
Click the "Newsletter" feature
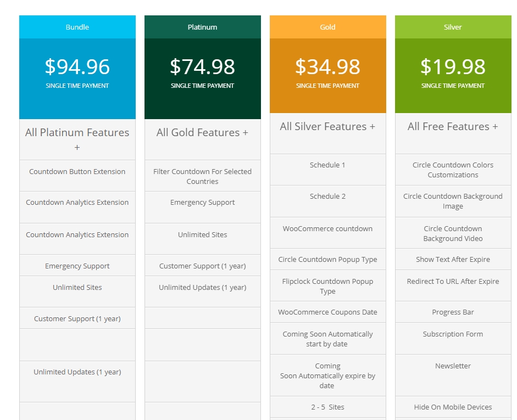click(453, 366)
